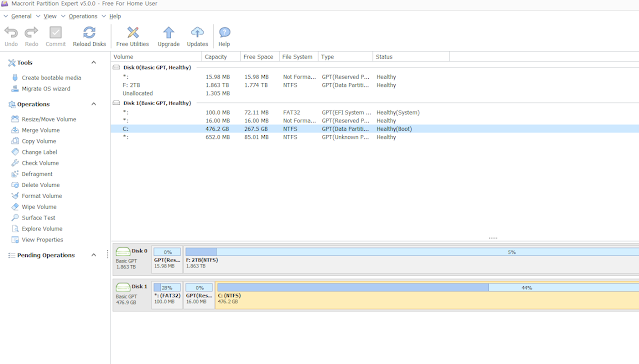Reload Disks via toolbar icon
This screenshot has width=639, height=364.
[x=89, y=32]
